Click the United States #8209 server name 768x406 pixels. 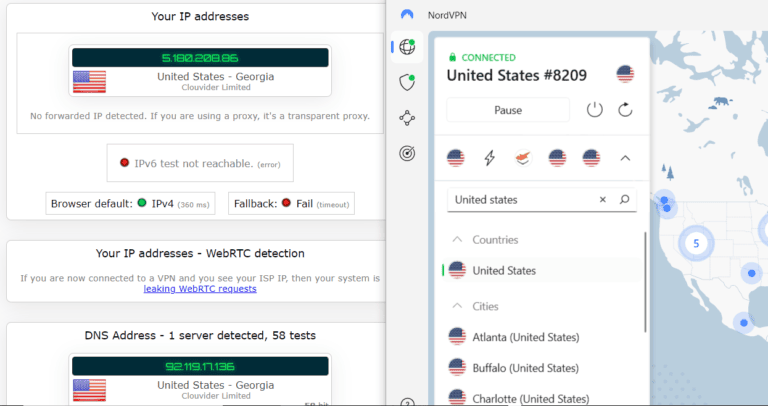coord(516,75)
